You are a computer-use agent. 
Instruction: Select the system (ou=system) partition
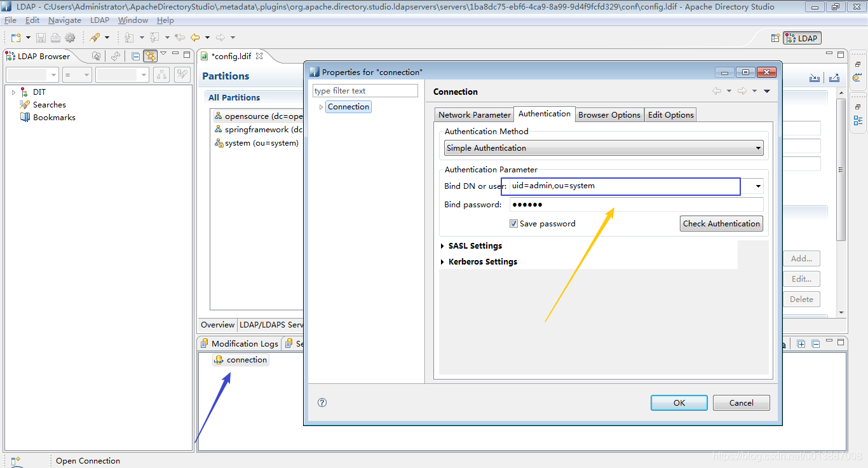[256, 143]
